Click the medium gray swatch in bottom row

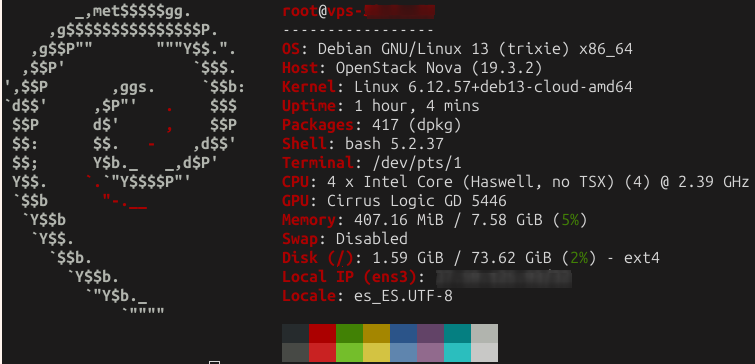coord(295,352)
